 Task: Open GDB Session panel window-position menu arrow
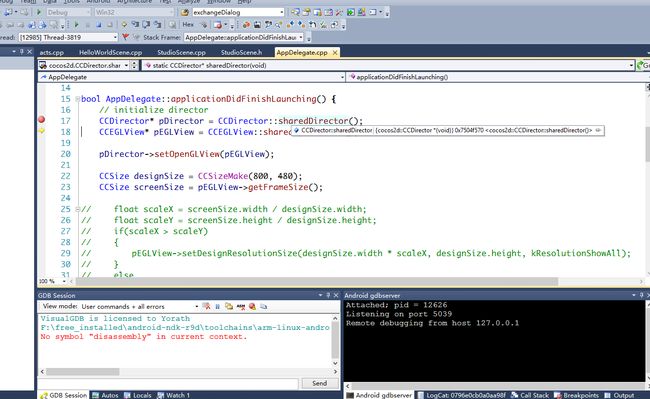[320, 295]
